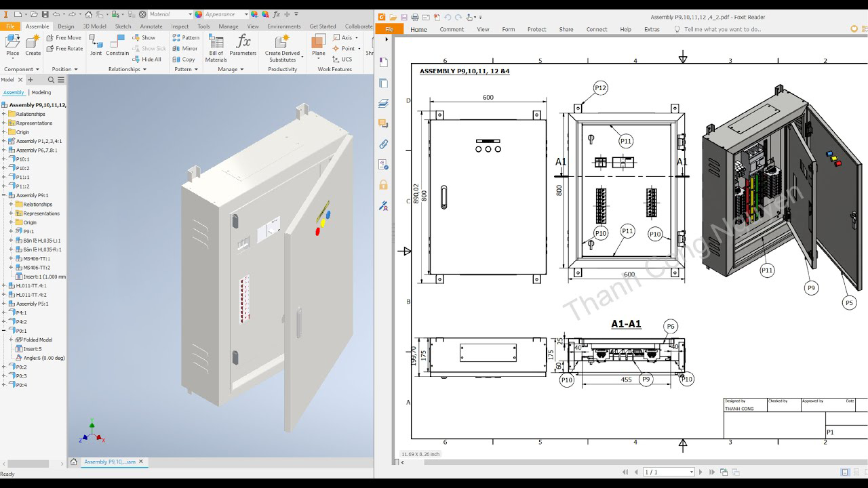Go to next page in Foxit Reader
Viewport: 868px width, 488px height.
[701, 472]
